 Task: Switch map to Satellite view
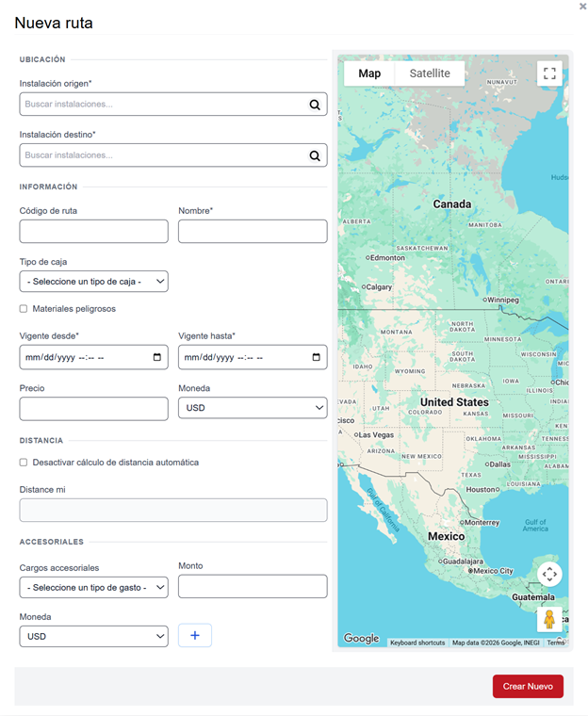click(430, 73)
